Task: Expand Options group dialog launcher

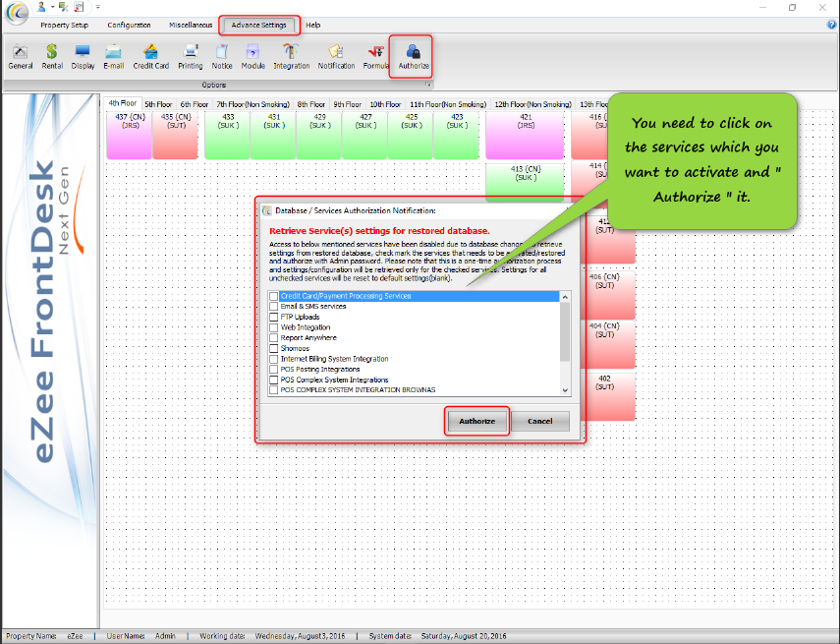Action: point(428,85)
